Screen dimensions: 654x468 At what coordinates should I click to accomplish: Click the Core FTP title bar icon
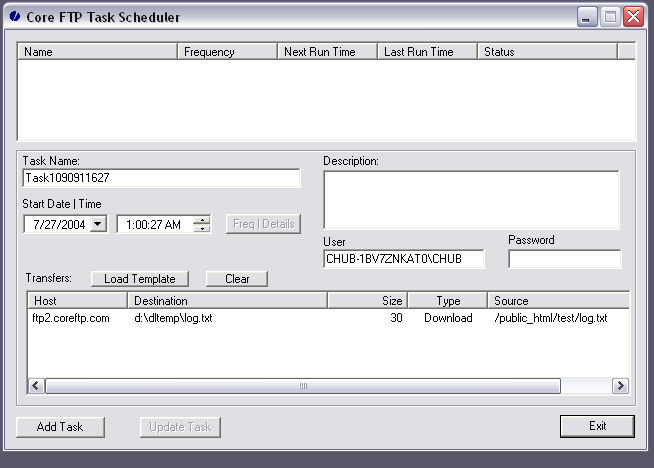coord(13,17)
